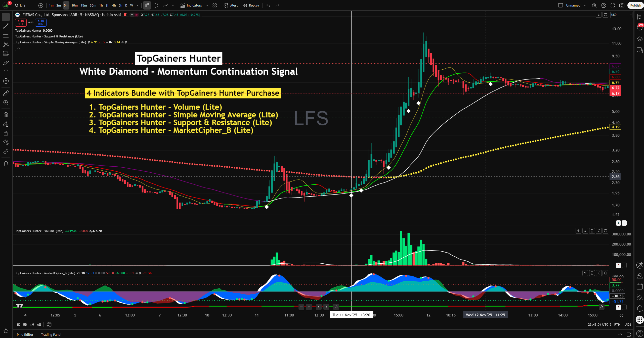The height and width of the screenshot is (338, 644).
Task: Click the trash Remove objects icon
Action: 6,164
